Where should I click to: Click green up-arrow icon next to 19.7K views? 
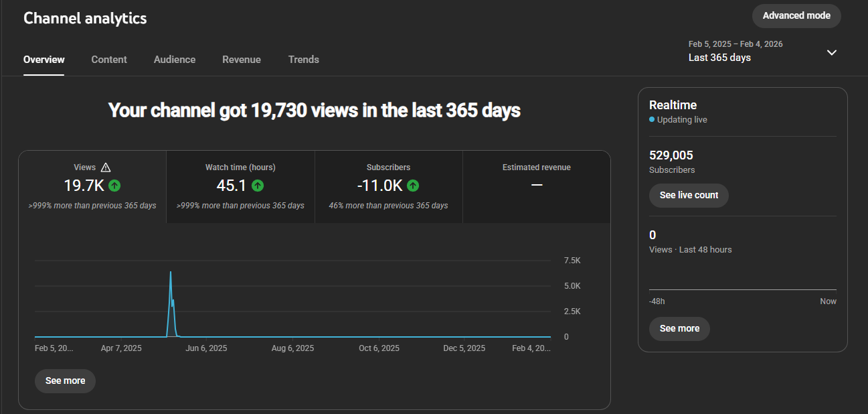tap(114, 186)
